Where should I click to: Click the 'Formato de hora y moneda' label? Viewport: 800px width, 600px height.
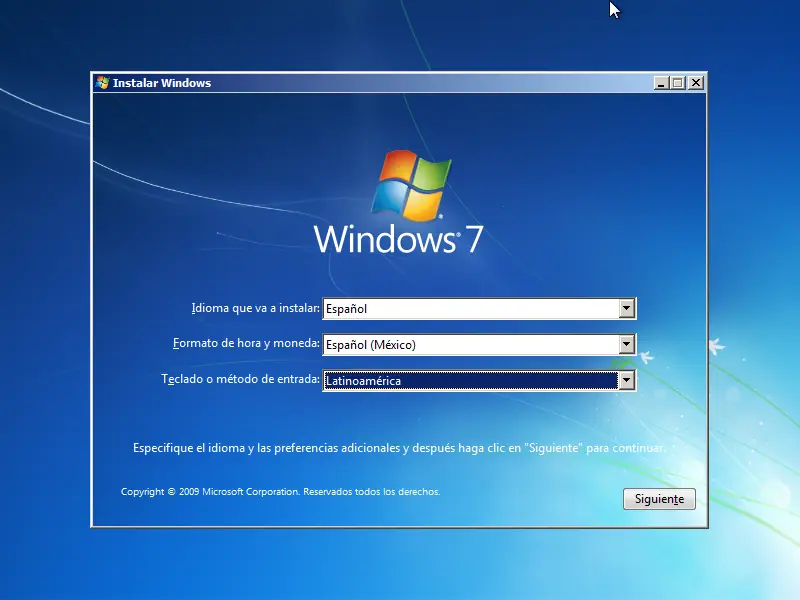pyautogui.click(x=246, y=343)
